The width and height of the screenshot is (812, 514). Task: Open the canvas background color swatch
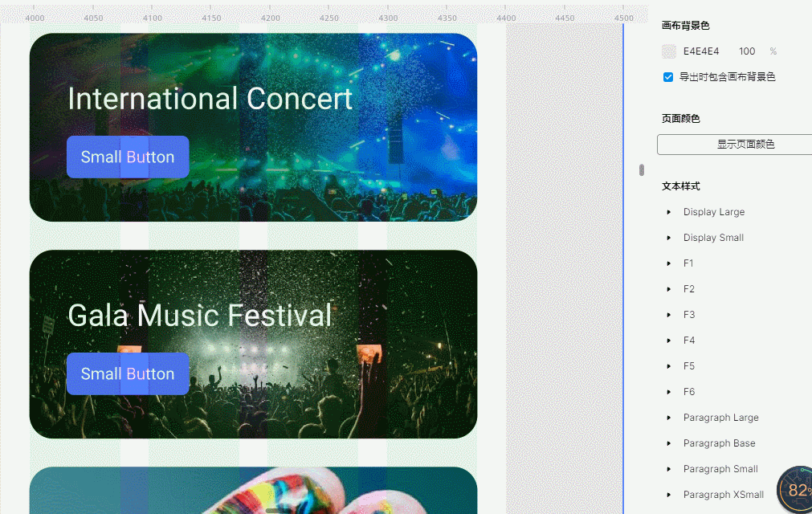click(669, 51)
